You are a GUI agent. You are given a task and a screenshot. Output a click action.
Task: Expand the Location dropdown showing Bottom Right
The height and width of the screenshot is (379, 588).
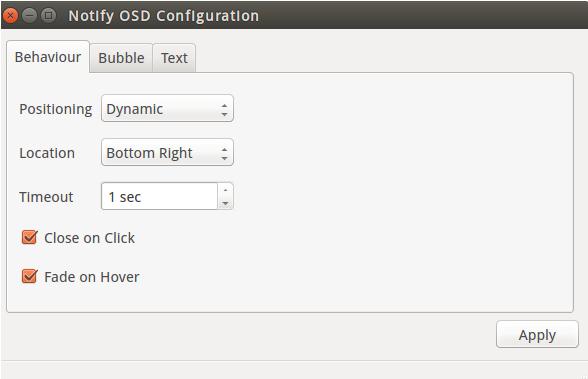point(167,153)
